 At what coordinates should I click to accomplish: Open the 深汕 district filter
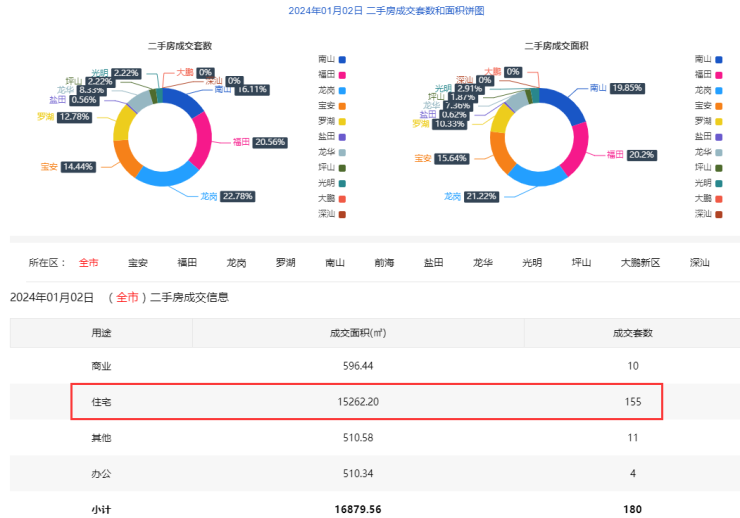(x=699, y=263)
